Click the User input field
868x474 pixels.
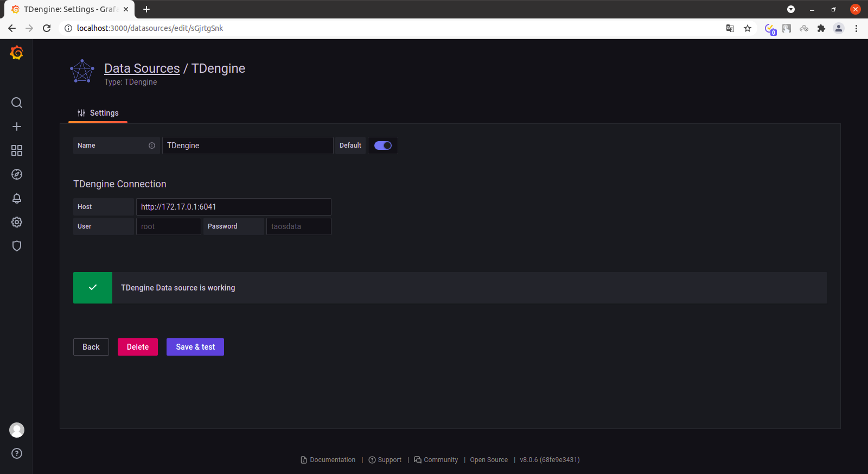(x=168, y=226)
